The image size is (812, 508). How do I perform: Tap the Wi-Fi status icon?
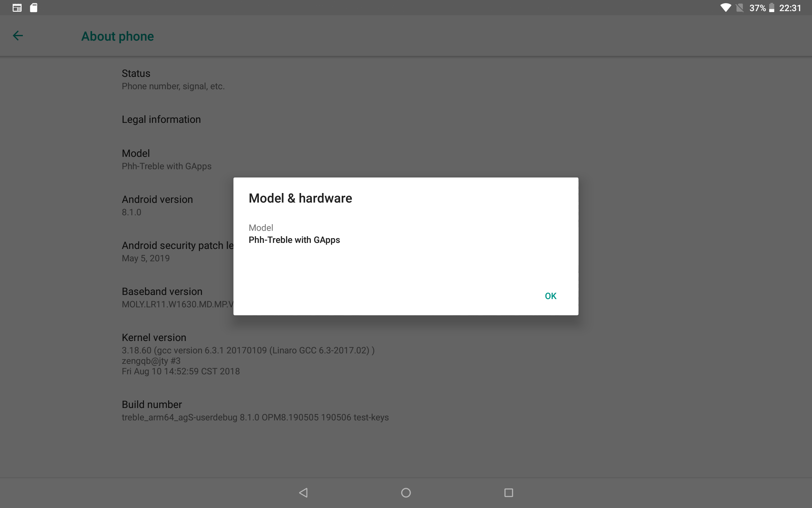(x=726, y=8)
